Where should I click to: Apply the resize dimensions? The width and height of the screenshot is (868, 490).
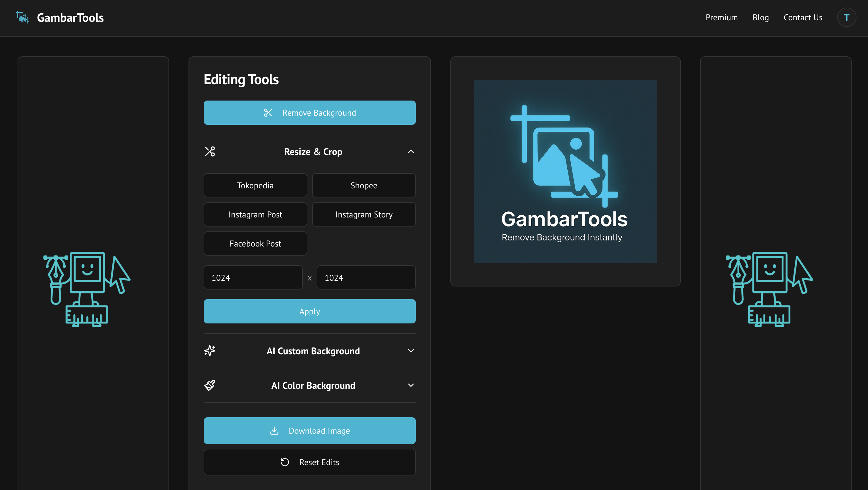(x=309, y=312)
